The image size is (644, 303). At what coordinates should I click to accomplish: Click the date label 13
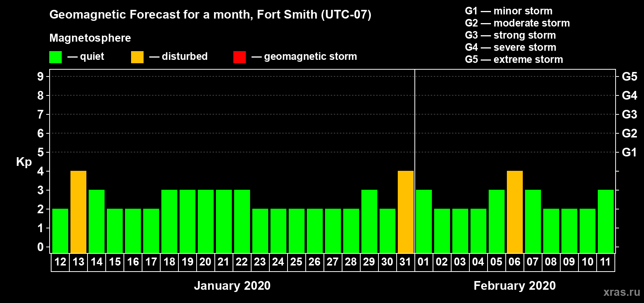tap(78, 262)
